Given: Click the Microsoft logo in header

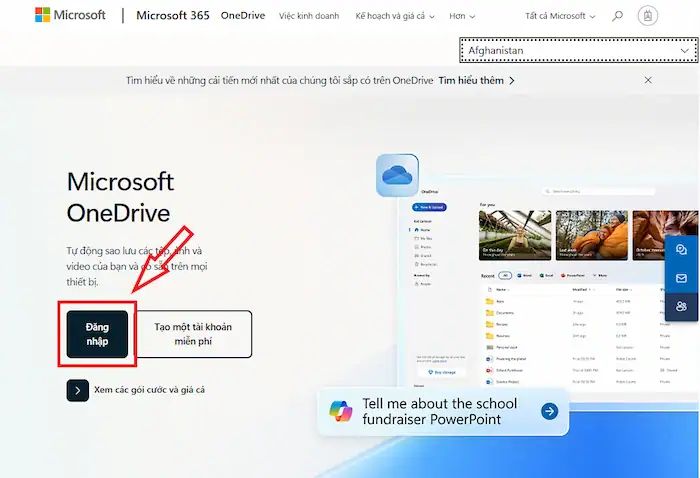Looking at the screenshot, I should click(70, 16).
